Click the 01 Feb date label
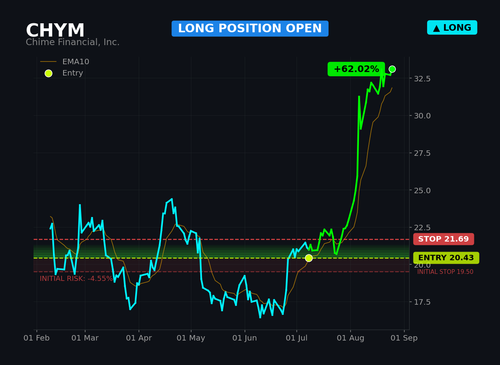Screen dimensions: 500x365 pyautogui.click(x=36, y=338)
